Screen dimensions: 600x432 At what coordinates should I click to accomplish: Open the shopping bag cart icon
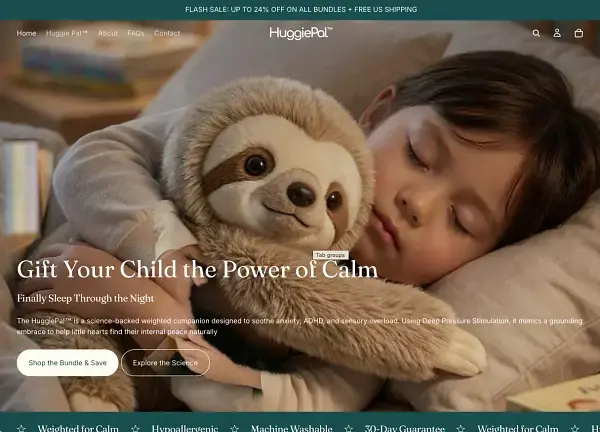(579, 33)
